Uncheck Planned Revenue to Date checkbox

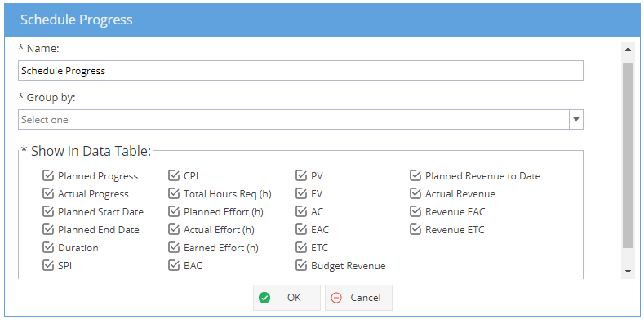click(415, 175)
